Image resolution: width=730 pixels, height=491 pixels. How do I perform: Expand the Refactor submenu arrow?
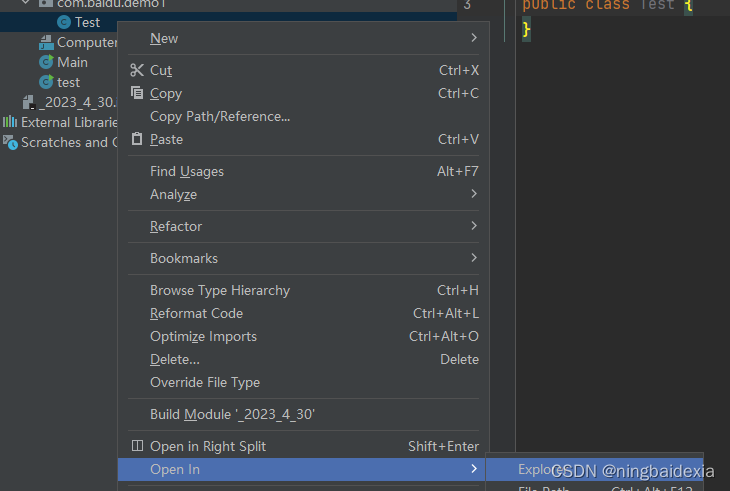click(474, 226)
